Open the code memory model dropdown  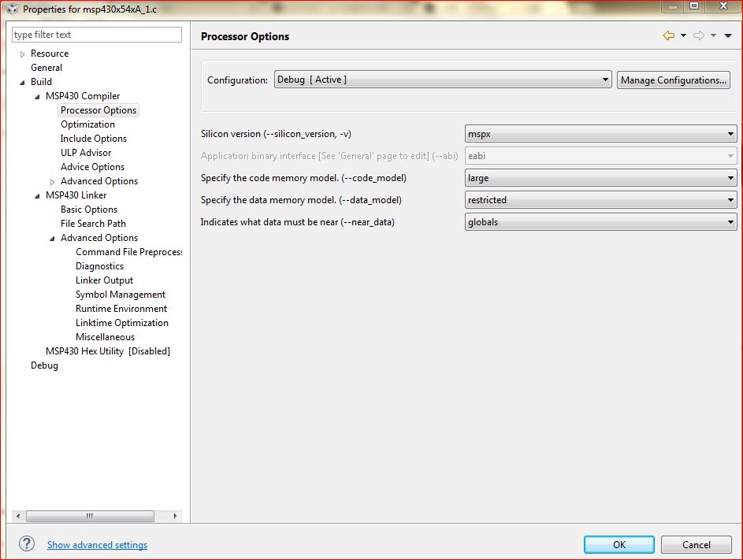click(600, 178)
